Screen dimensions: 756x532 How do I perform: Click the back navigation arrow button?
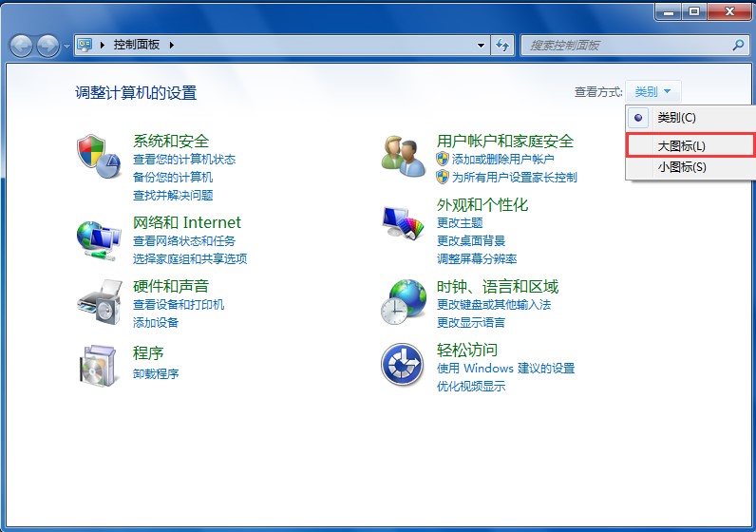point(22,46)
